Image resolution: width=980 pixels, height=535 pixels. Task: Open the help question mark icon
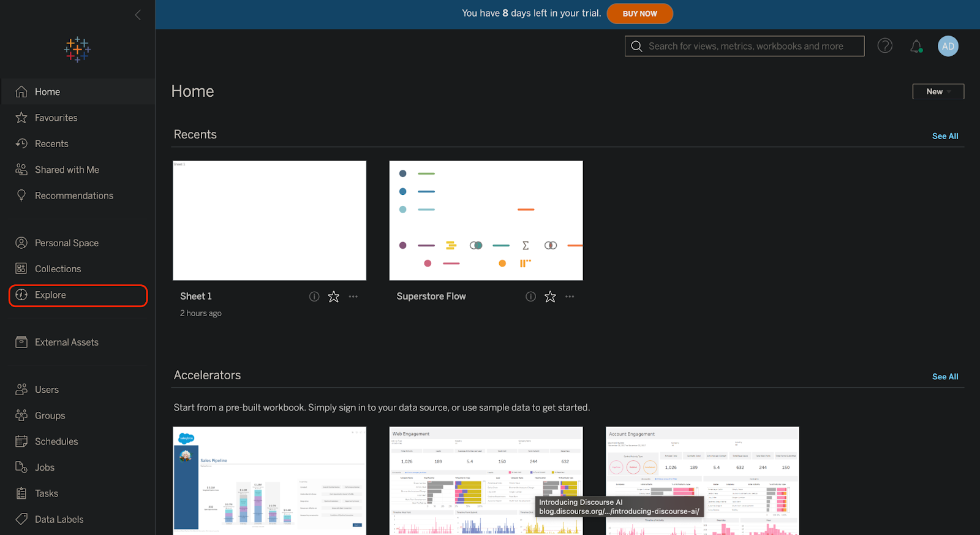(x=884, y=46)
